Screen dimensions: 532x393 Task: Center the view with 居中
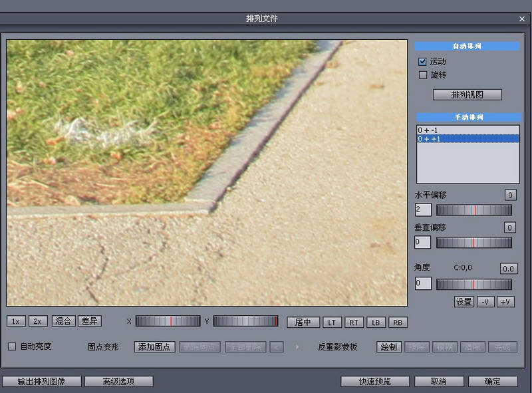[x=303, y=323]
